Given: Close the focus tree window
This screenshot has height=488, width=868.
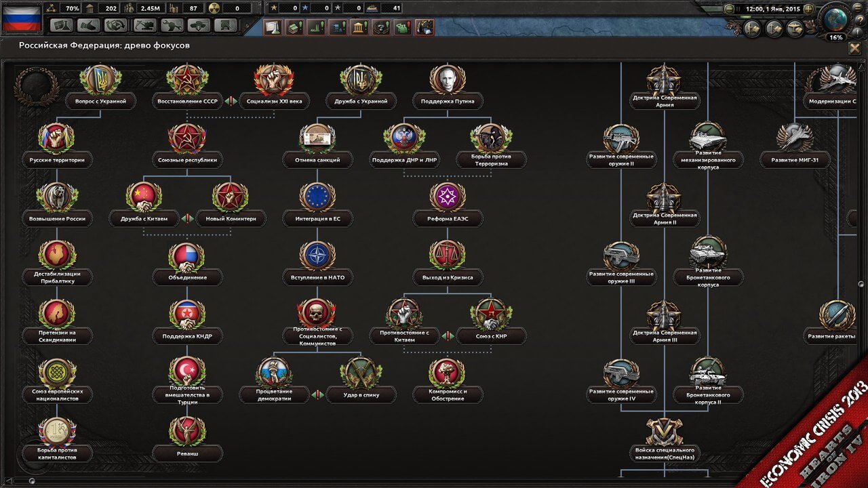Looking at the screenshot, I should click(x=854, y=48).
